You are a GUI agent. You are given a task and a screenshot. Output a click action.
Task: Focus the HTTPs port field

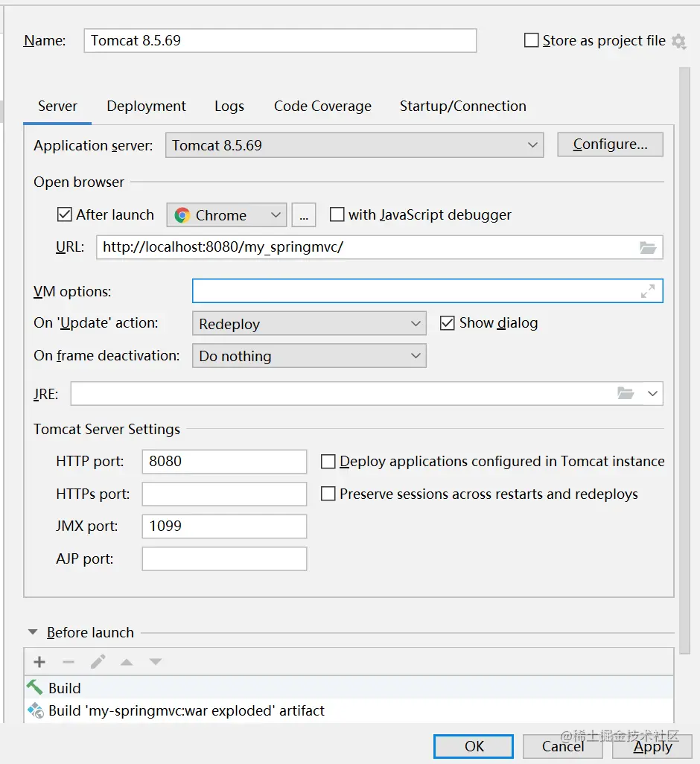pyautogui.click(x=224, y=494)
